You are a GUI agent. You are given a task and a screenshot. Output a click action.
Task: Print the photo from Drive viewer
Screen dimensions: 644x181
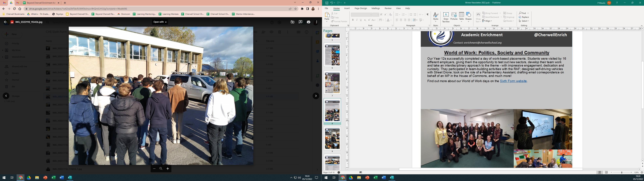pyautogui.click(x=309, y=22)
